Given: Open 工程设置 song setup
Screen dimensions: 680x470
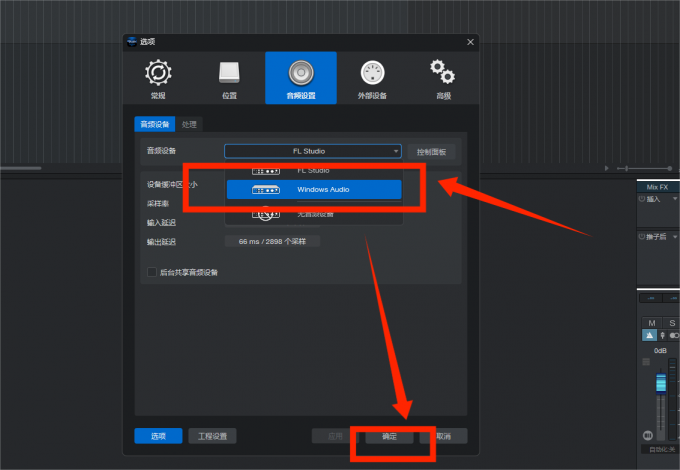Looking at the screenshot, I should click(212, 436).
